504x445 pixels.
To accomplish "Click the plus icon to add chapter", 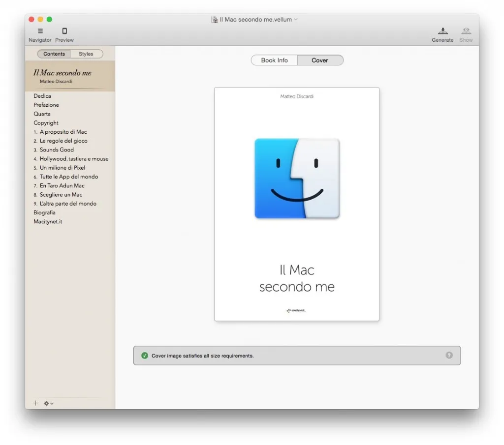I will tap(35, 403).
